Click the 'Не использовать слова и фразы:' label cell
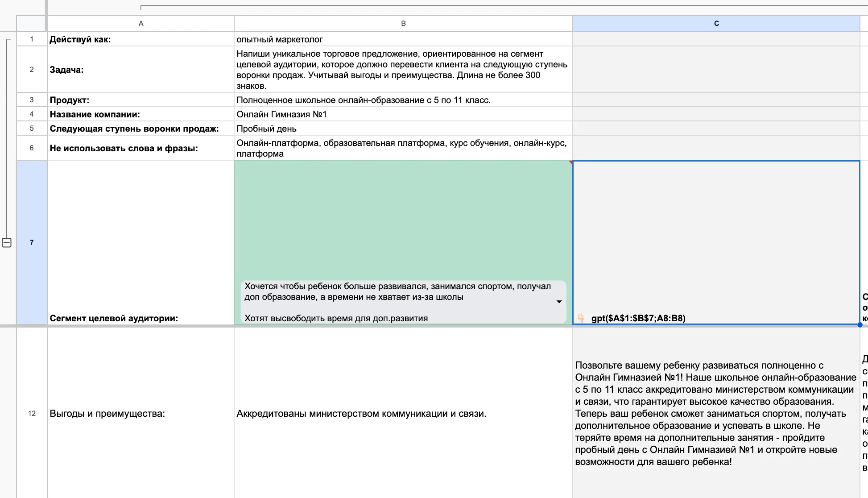This screenshot has height=498, width=868. 141,148
